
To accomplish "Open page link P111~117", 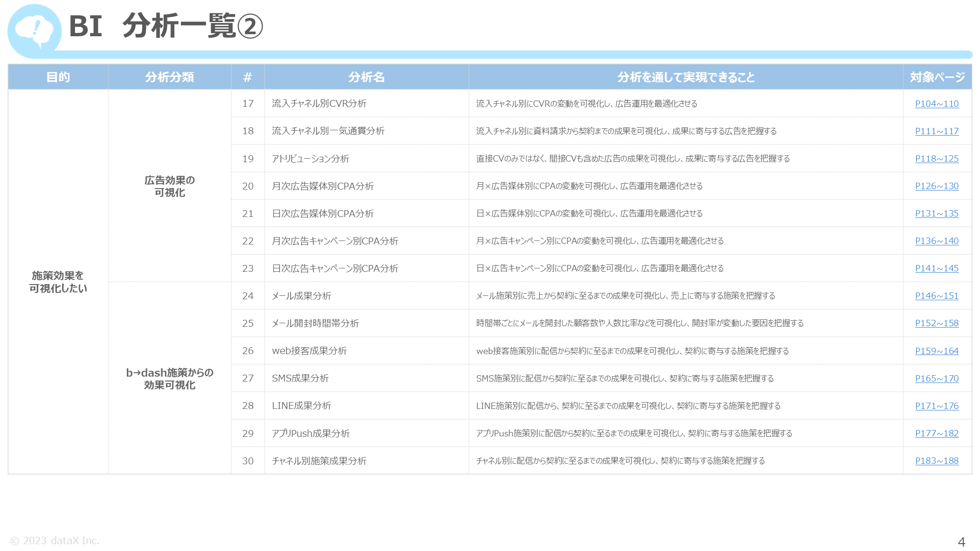I will (x=936, y=131).
